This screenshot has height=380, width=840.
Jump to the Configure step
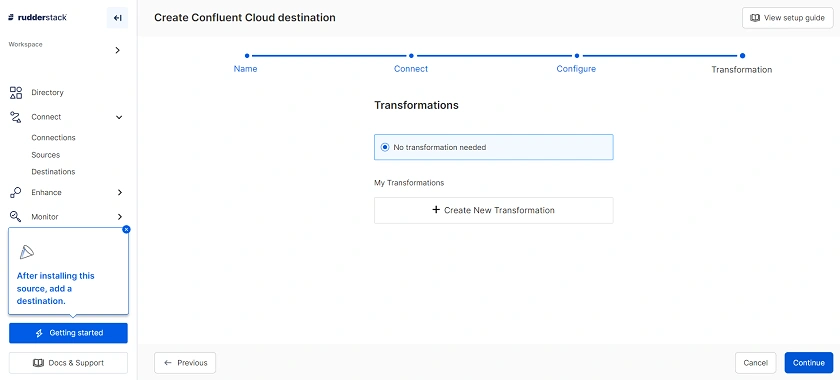(576, 69)
